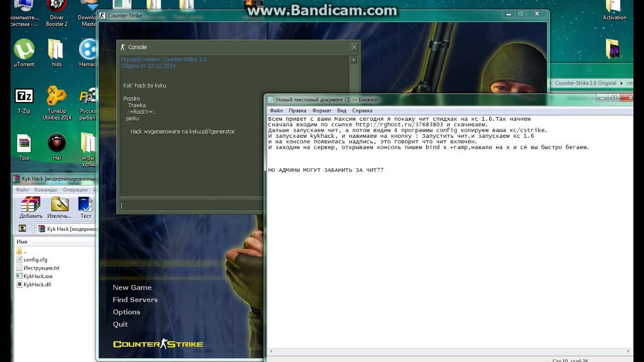The image size is (644, 362).
Task: Click Quit in Counter-Strike menu
Action: tap(120, 324)
